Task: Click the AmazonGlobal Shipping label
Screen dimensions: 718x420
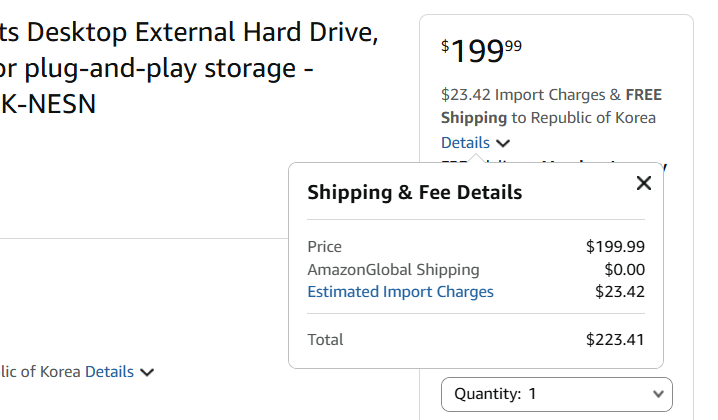Action: pos(393,269)
